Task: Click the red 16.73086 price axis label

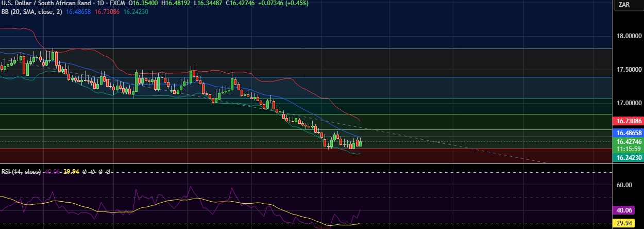Action: [628, 121]
